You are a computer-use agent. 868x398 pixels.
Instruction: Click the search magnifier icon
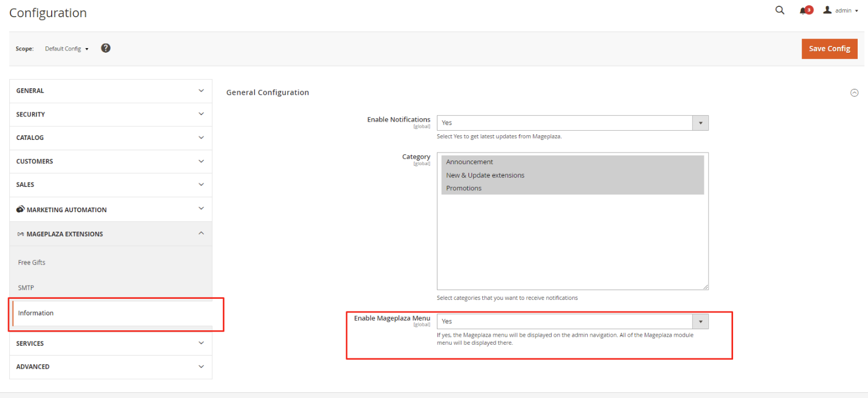tap(780, 10)
